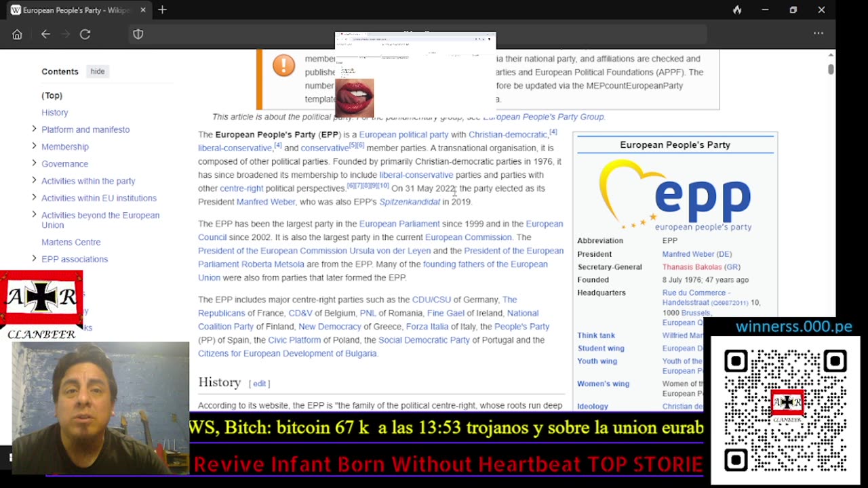Follow the Christian-democratic link
Viewport: 868px width, 488px height.
coord(508,134)
